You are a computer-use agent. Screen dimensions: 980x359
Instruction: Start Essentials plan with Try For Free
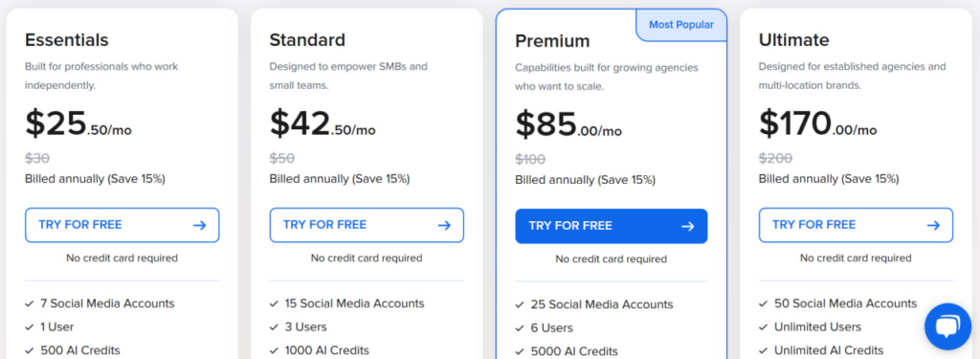tap(122, 225)
